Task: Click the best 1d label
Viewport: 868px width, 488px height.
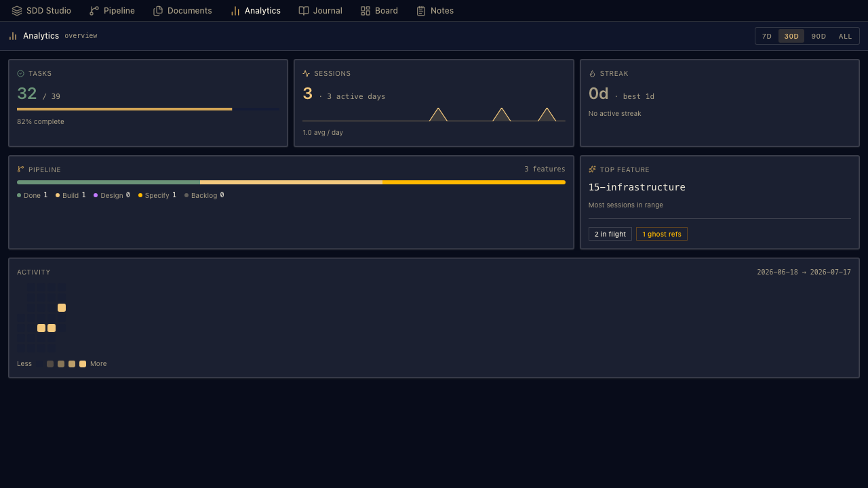Action: tap(639, 96)
